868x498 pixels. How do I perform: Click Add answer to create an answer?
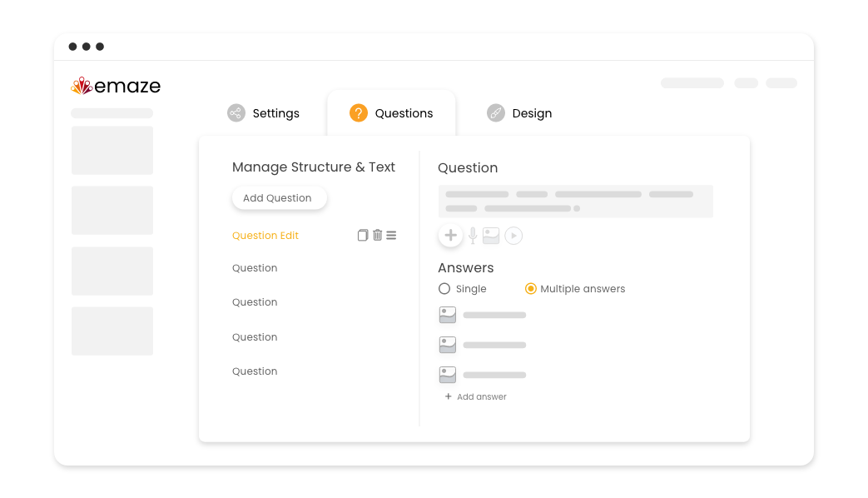click(475, 396)
